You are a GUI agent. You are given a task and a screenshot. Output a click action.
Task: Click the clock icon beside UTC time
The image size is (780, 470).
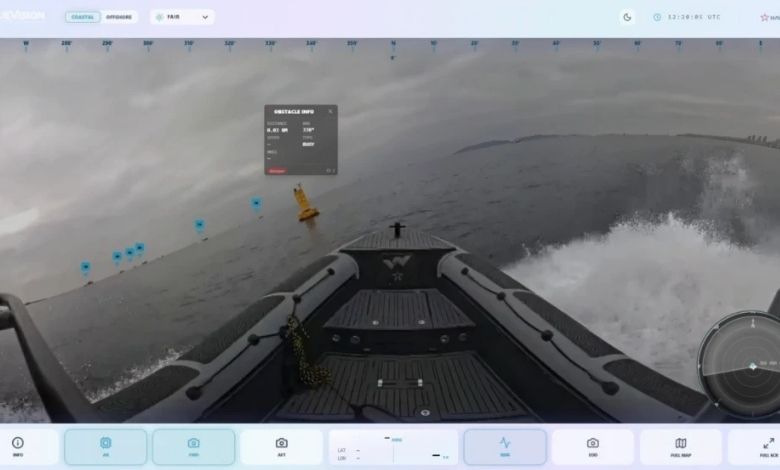coord(657,17)
